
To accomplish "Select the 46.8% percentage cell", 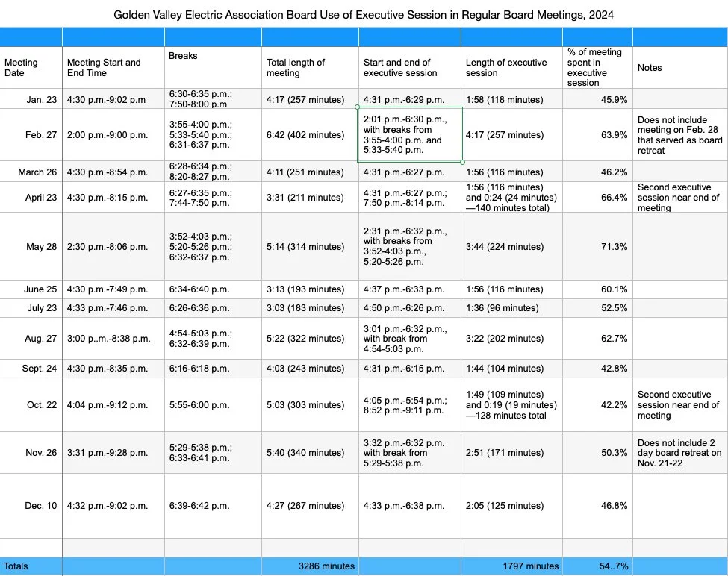I will coord(597,506).
